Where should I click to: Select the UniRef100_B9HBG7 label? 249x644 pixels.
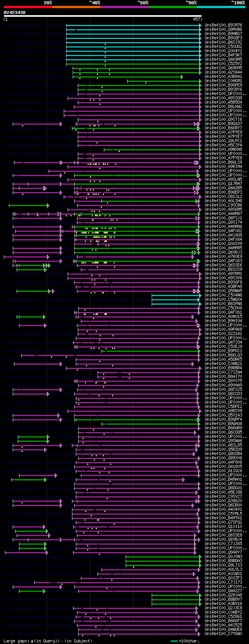point(223,34)
